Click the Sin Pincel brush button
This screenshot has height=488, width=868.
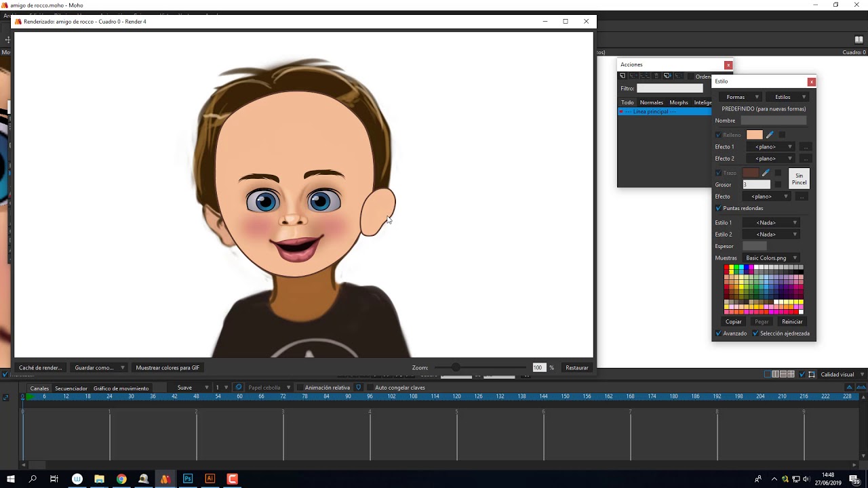[x=800, y=179]
